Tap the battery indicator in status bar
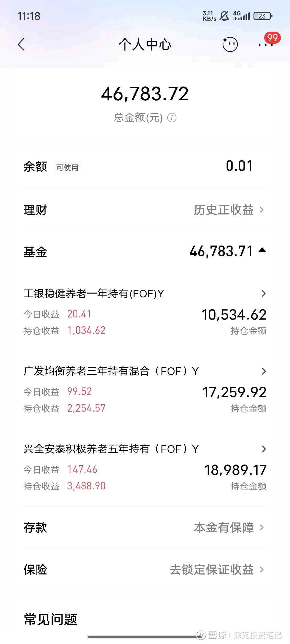 263,16
